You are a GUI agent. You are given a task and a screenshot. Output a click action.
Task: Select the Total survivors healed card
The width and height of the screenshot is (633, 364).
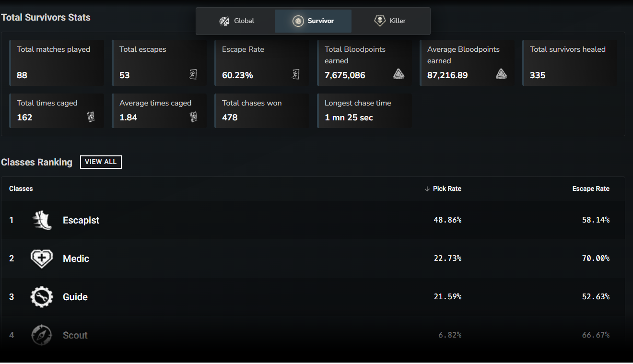pyautogui.click(x=570, y=63)
